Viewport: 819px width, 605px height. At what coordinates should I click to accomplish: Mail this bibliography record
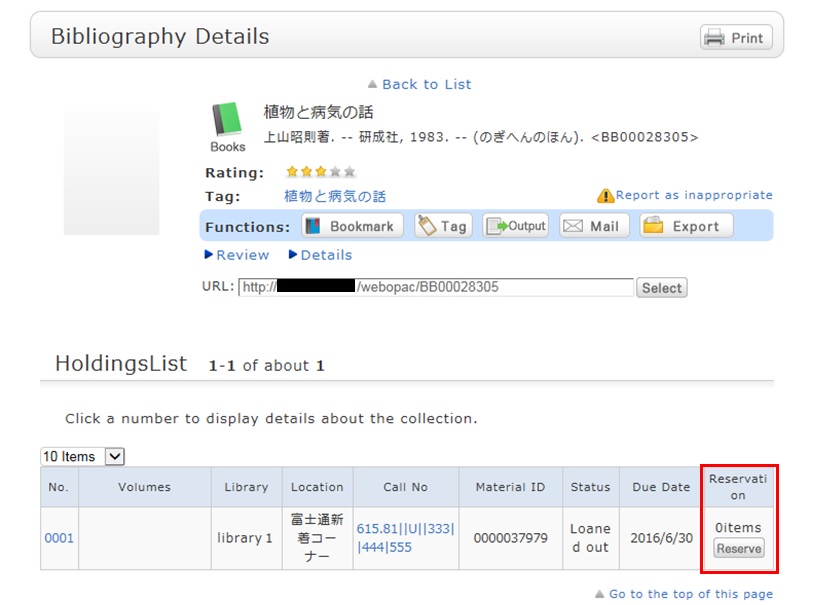click(x=592, y=226)
